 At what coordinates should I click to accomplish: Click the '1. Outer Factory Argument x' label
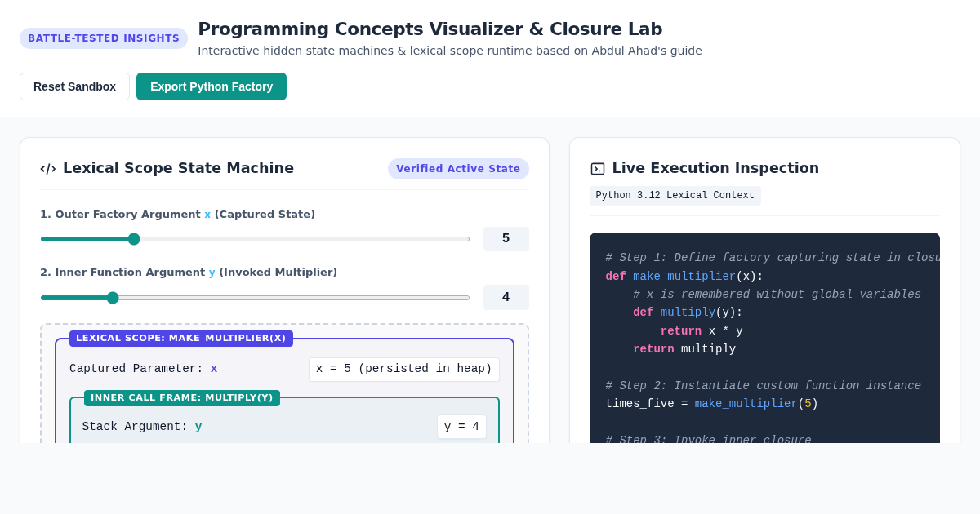pyautogui.click(x=177, y=215)
